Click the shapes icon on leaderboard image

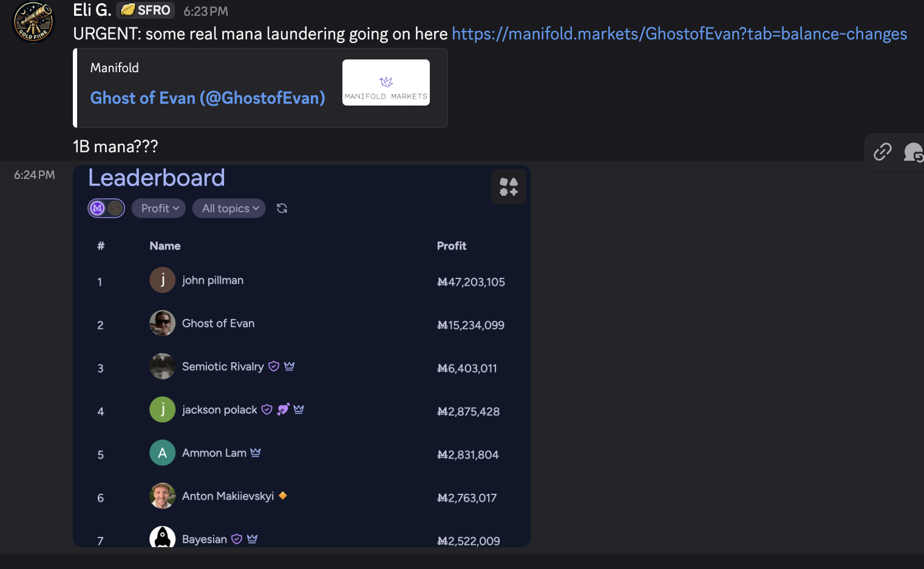509,187
